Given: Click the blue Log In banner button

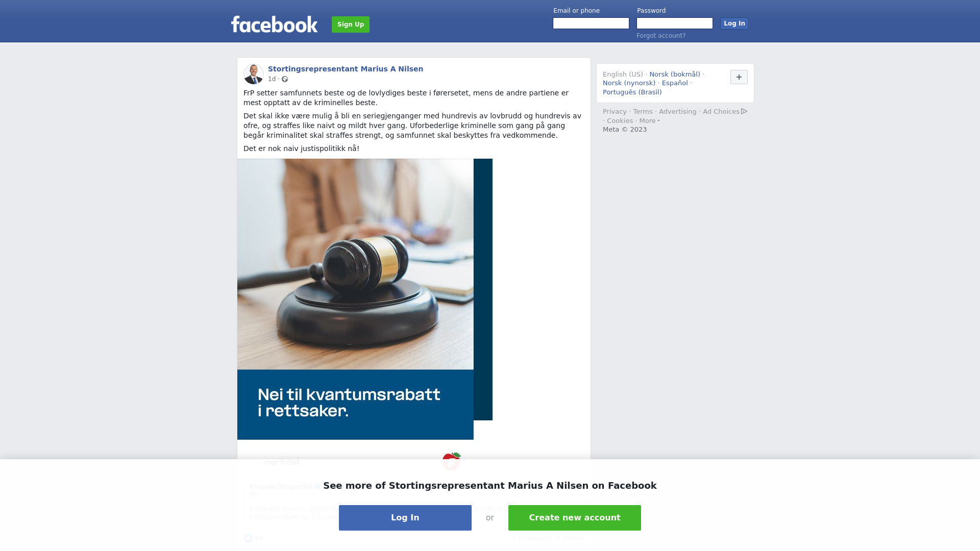Looking at the screenshot, I should click(x=405, y=518).
